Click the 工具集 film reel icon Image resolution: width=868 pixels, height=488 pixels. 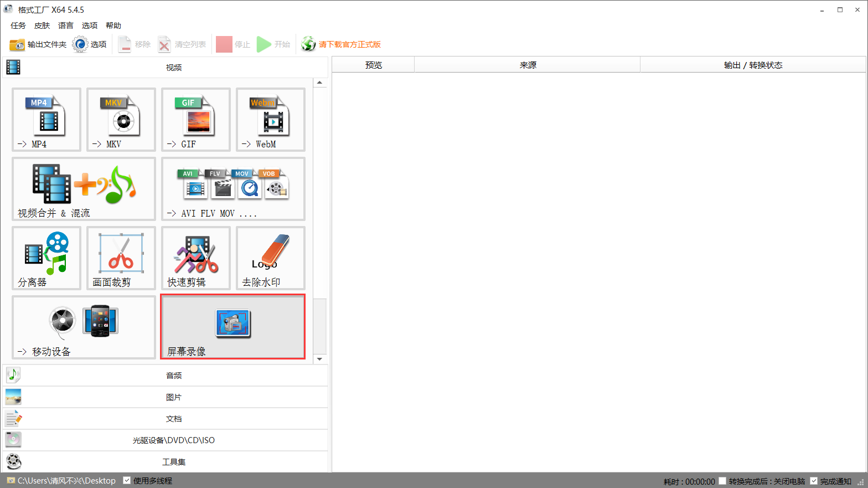coord(13,461)
